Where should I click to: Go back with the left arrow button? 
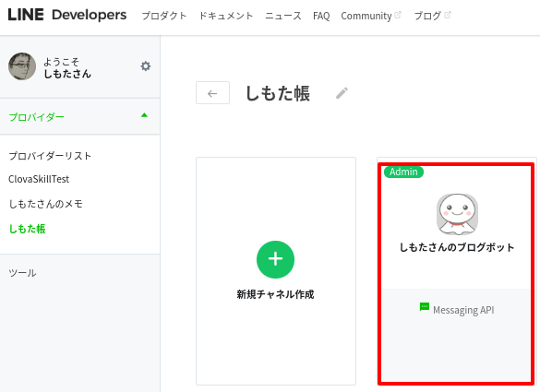click(212, 93)
